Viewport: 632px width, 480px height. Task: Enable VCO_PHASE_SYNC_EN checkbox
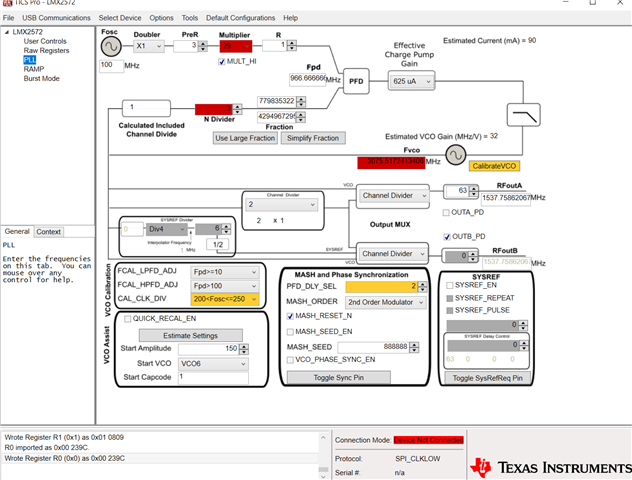[290, 359]
